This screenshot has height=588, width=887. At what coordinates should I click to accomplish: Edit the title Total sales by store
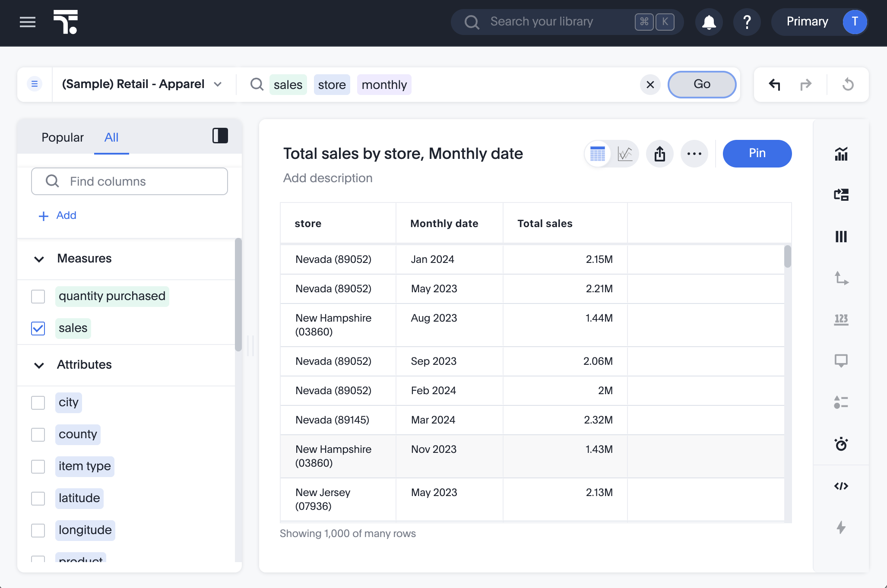click(x=403, y=154)
